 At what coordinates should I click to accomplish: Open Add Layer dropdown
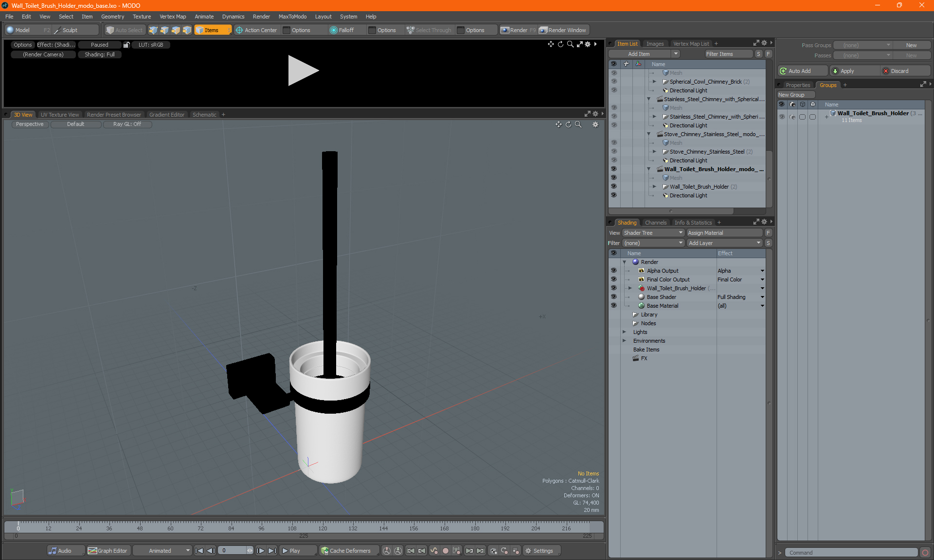coord(724,243)
